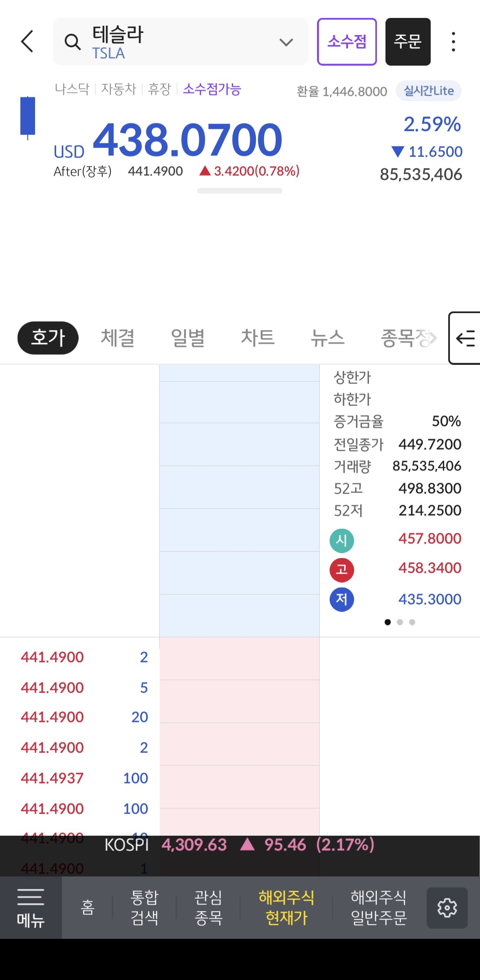Tap the blue candlestick chart thumbnail
Screen dimensions: 480x980
pos(28,117)
